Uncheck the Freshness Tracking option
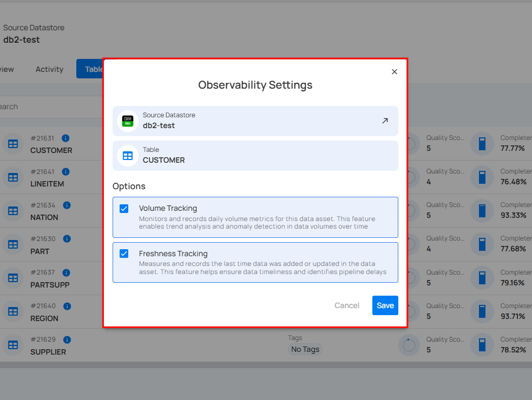Screen dimensions: 532x400 point(123,254)
